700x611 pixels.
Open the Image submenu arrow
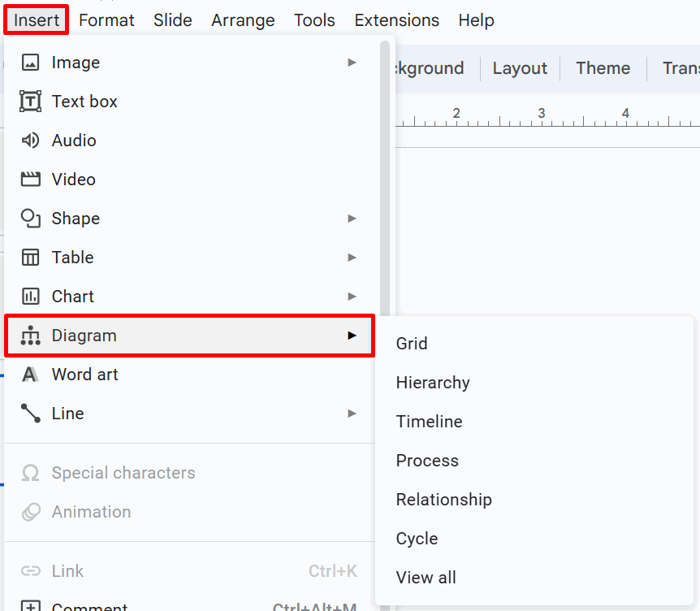[x=352, y=62]
